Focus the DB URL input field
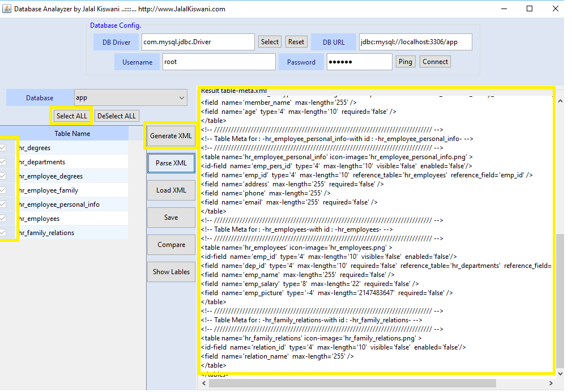572x392 pixels. 415,42
